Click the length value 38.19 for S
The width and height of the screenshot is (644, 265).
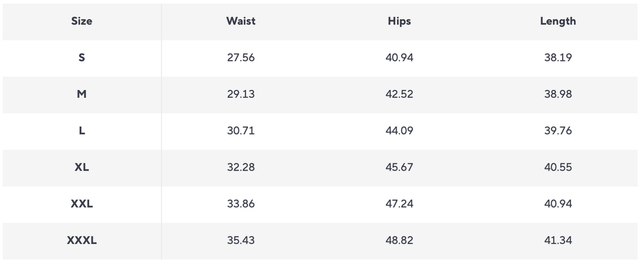coord(558,58)
